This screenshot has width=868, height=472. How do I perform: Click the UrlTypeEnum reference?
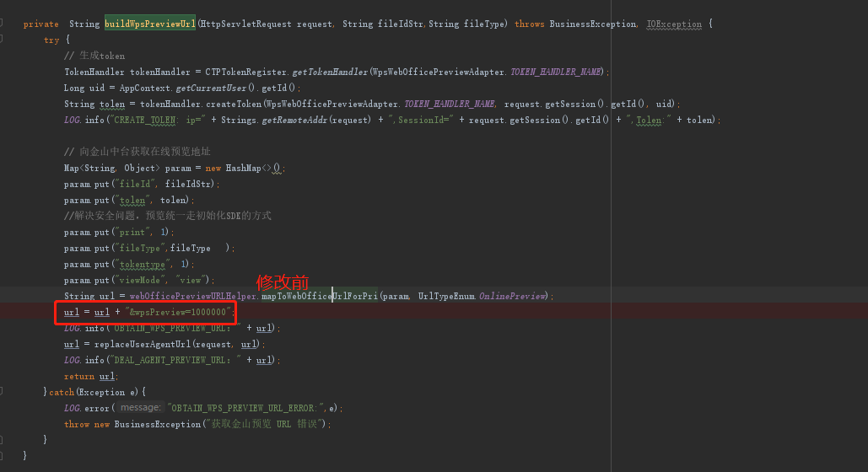tap(446, 297)
